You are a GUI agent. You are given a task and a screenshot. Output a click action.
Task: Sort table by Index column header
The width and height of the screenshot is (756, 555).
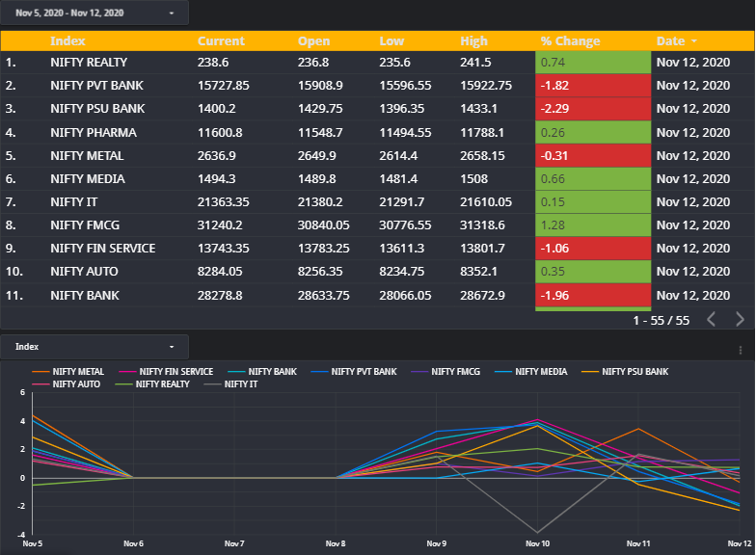[67, 40]
